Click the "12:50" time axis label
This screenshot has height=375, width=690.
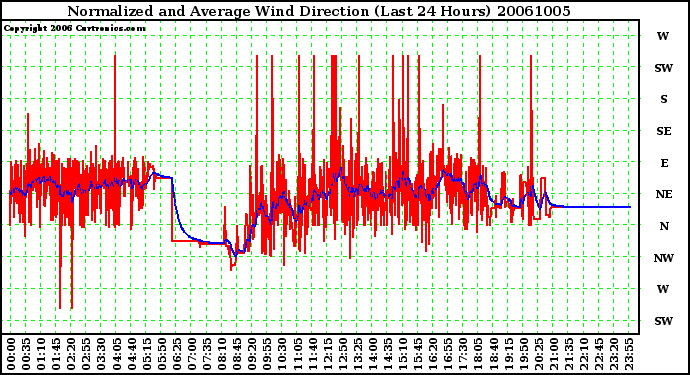[x=342, y=354]
